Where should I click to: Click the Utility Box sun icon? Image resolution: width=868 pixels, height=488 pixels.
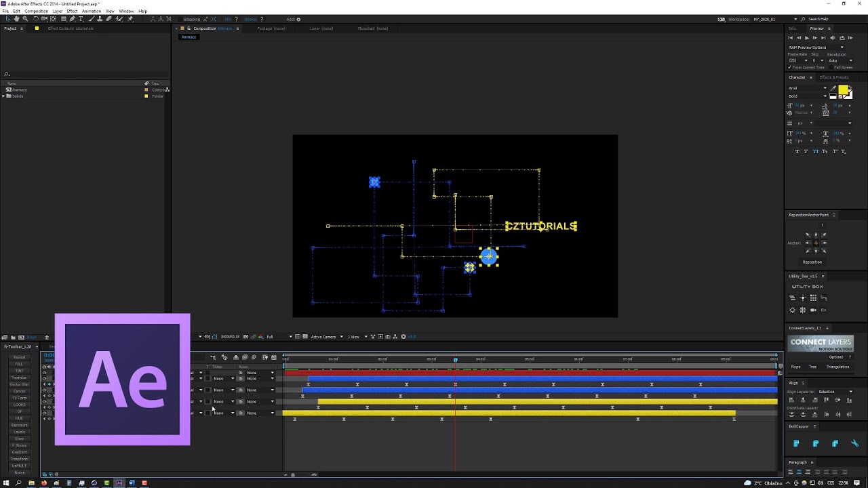coord(792,310)
